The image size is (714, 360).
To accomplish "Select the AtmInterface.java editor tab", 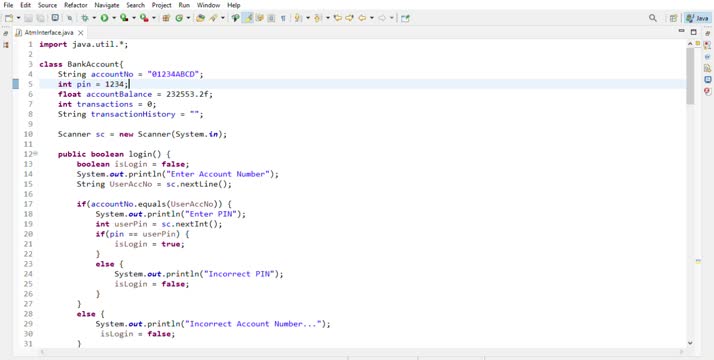I will (x=49, y=33).
